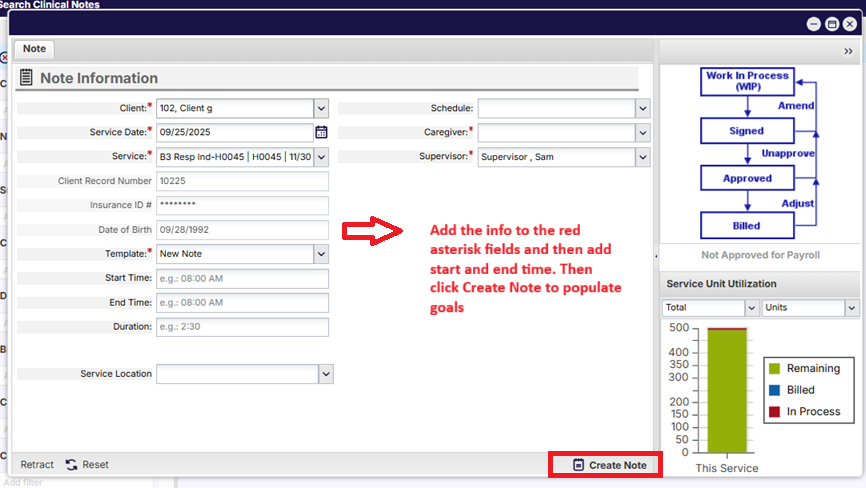Click the Adjust label in workflow

click(798, 203)
